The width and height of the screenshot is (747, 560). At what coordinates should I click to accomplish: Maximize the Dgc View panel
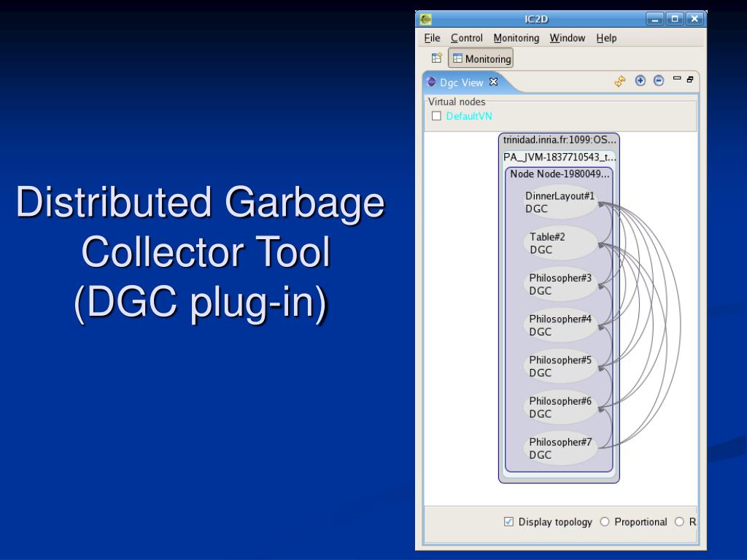690,79
